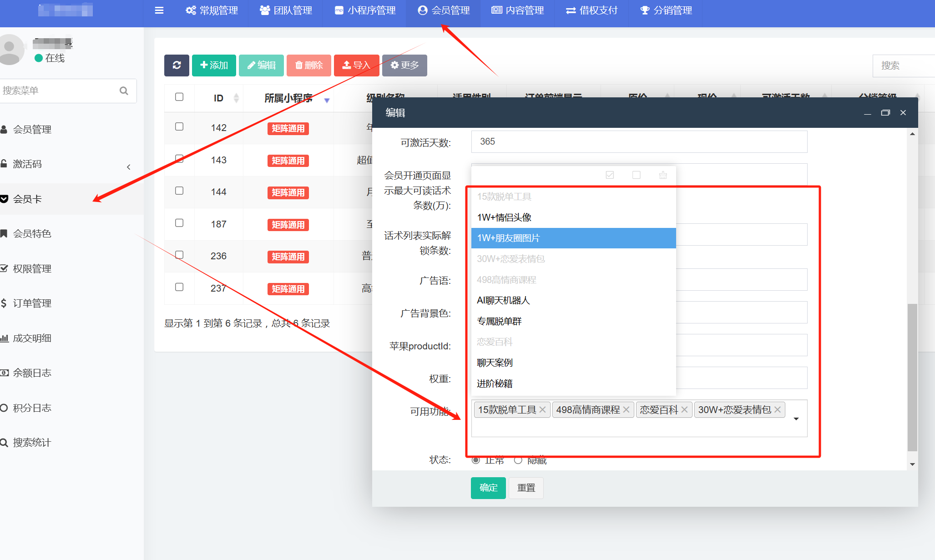
Task: Click the 重置 button
Action: (526, 488)
